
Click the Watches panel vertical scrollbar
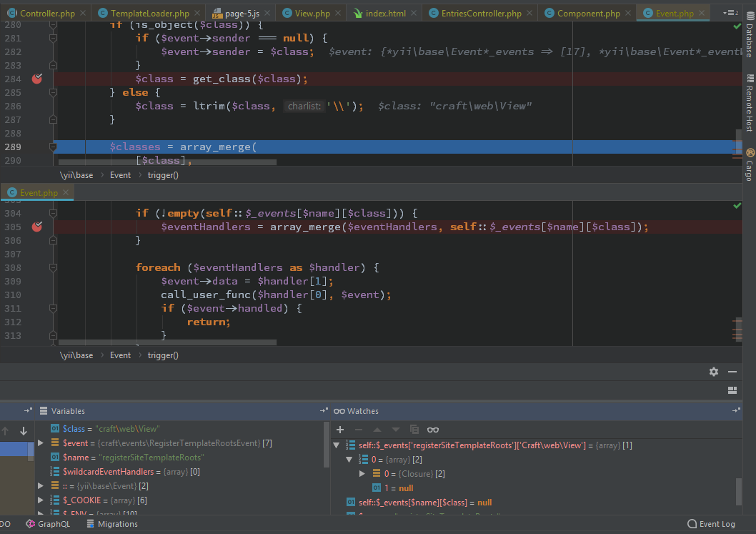point(739,491)
